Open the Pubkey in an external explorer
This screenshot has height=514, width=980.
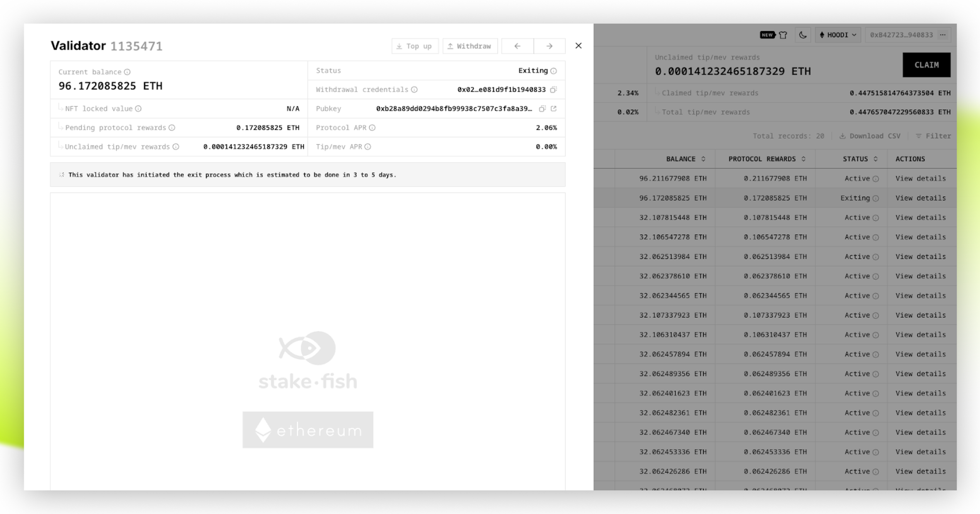click(x=554, y=109)
